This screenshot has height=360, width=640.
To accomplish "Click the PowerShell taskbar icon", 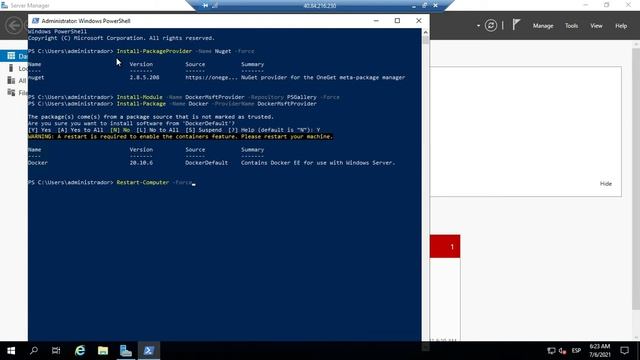I will [x=149, y=351].
